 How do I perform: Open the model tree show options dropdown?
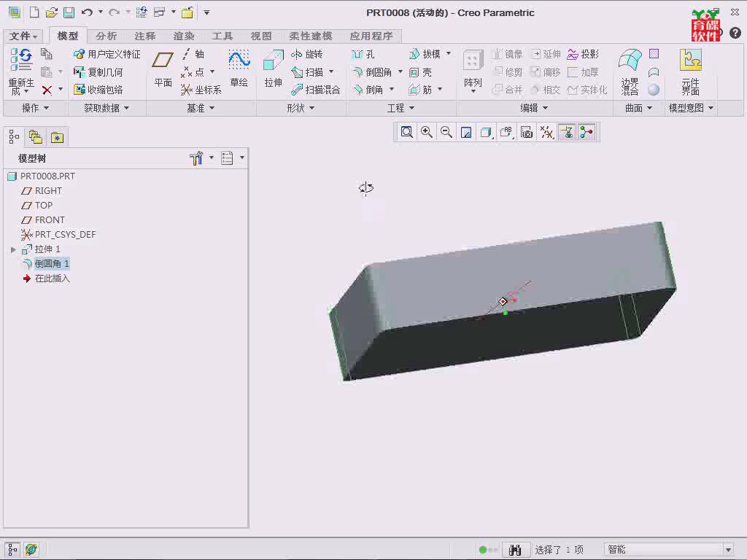point(233,157)
